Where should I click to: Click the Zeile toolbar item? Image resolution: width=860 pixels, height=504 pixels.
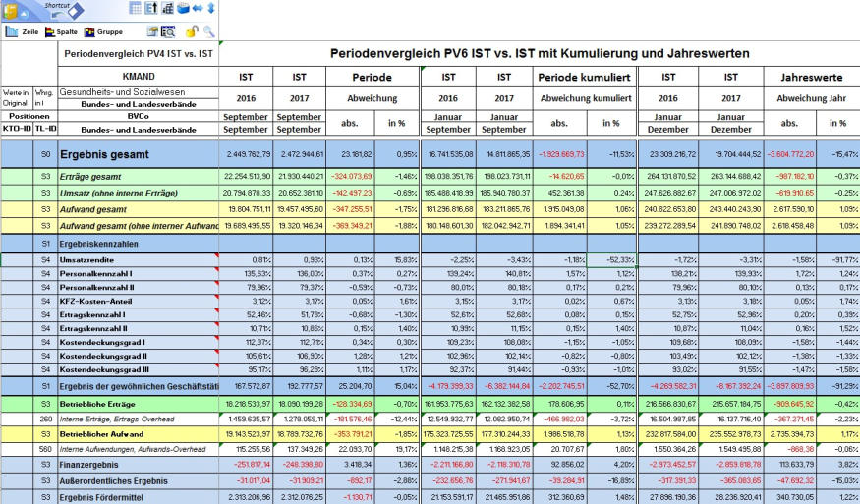(22, 32)
